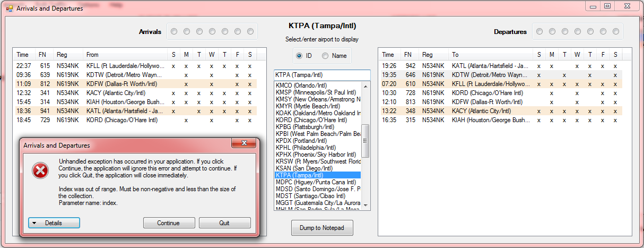Select the Name radio button
Screen dimensions: 644x248
tap(325, 56)
